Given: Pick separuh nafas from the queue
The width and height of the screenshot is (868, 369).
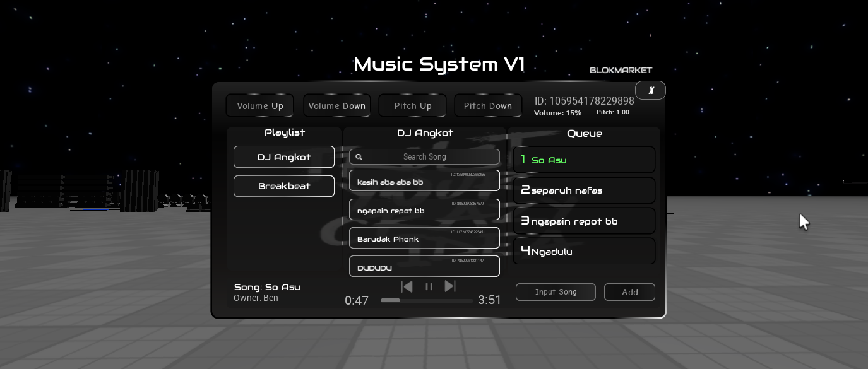Looking at the screenshot, I should 584,190.
